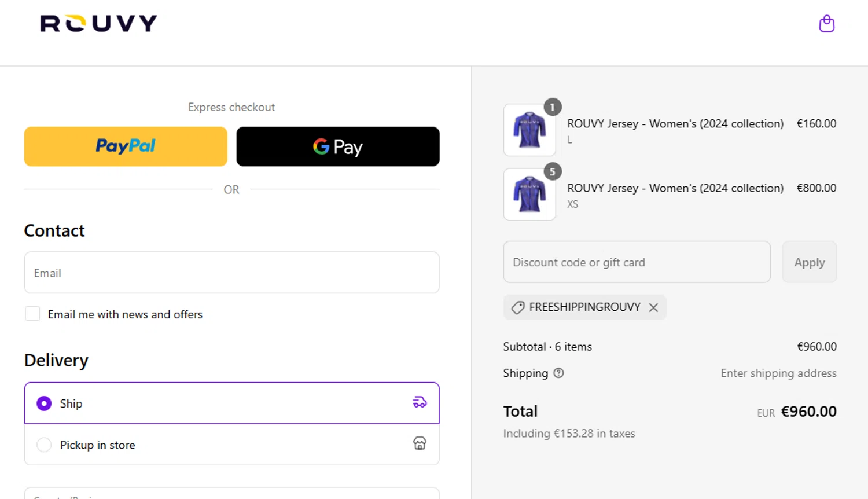Click the Subtotal · 6 items label
The height and width of the screenshot is (499, 868).
[547, 346]
